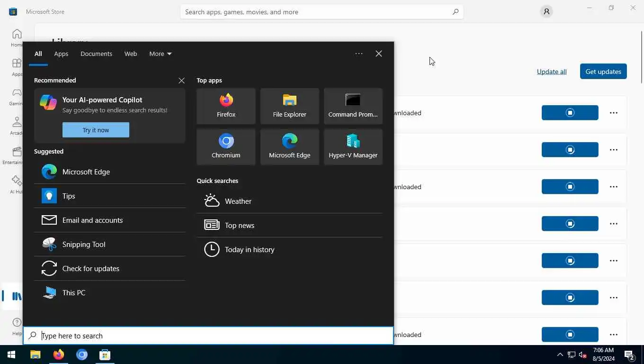Click the Type here to search box
Image resolution: width=644 pixels, height=364 pixels.
point(208,336)
